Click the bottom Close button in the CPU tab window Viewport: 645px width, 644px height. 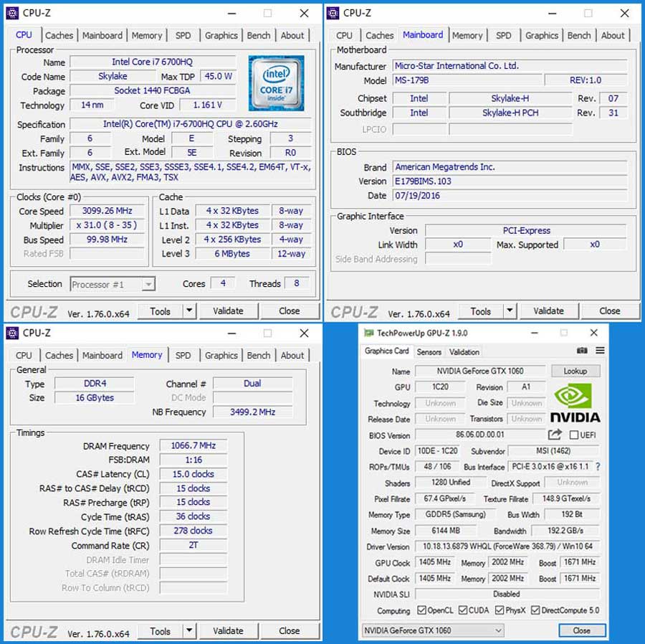coord(290,311)
